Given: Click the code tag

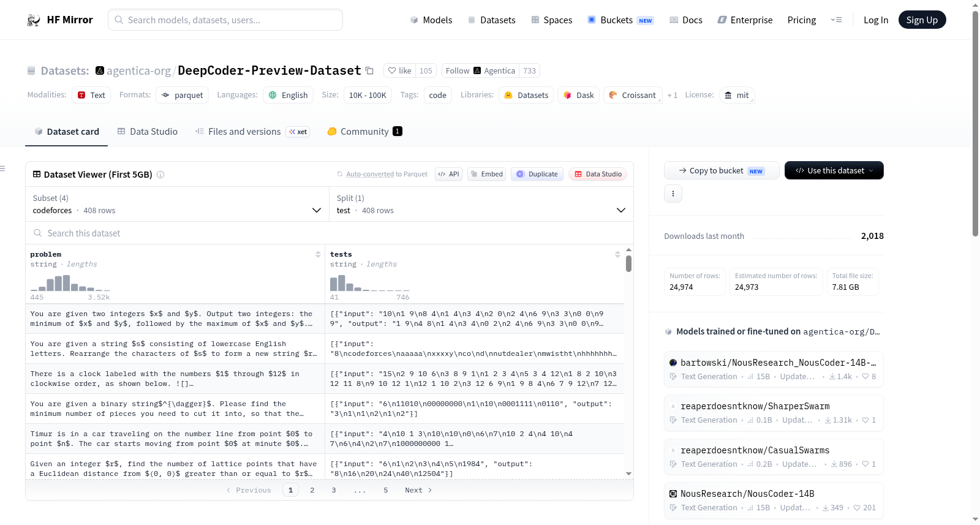Looking at the screenshot, I should tap(438, 95).
